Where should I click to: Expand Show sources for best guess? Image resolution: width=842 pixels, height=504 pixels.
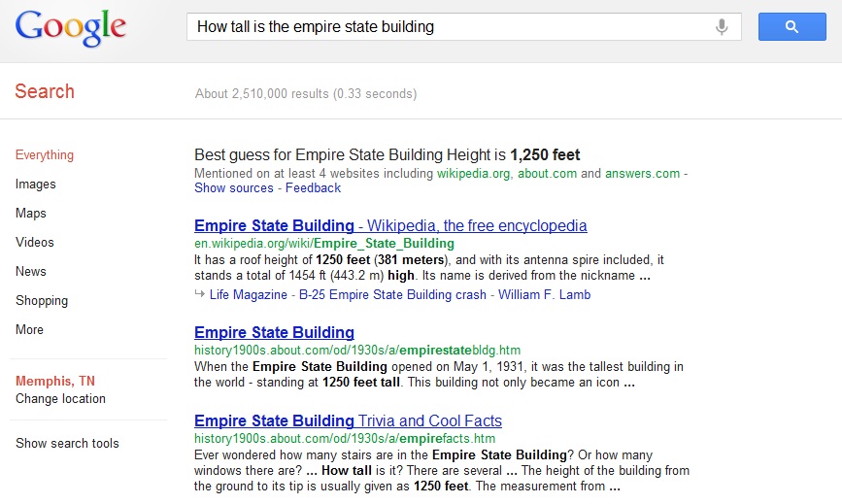234,188
